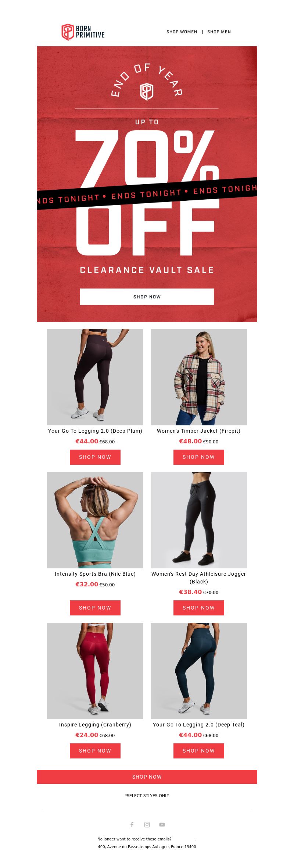Select the Inspire Legging (Cranberry) title
294x868 pixels.
[95, 725]
